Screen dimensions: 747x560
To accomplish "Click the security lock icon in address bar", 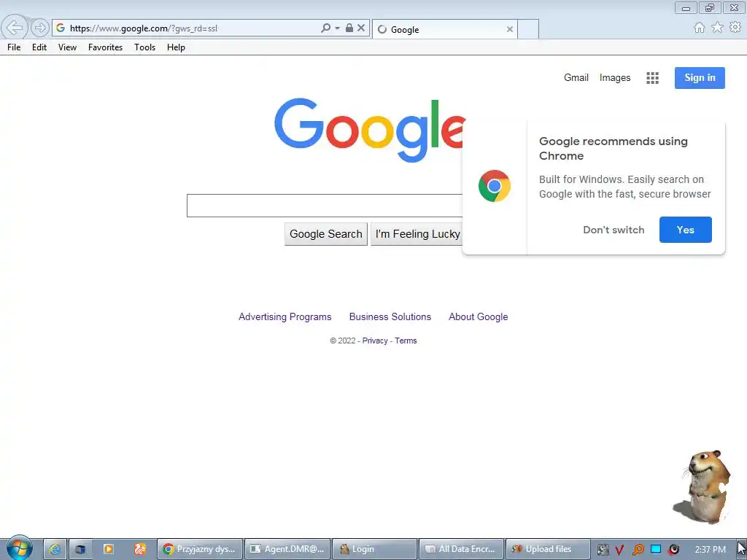I will (x=349, y=28).
